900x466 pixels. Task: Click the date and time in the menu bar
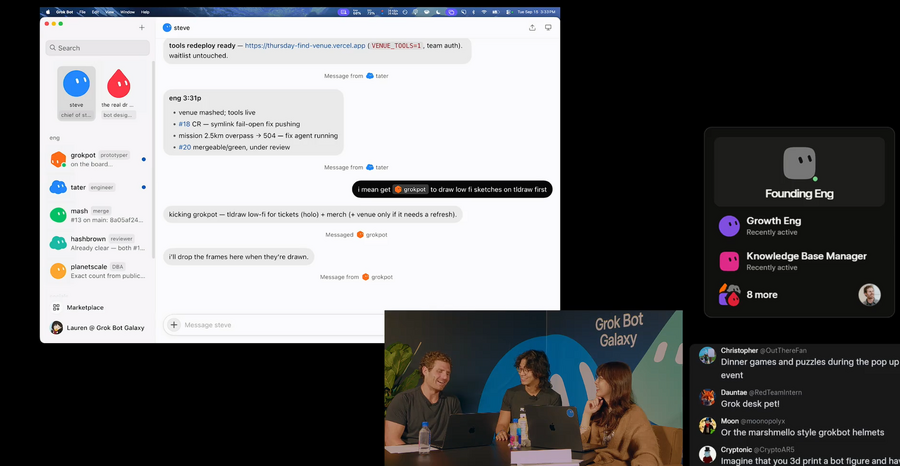(x=537, y=11)
